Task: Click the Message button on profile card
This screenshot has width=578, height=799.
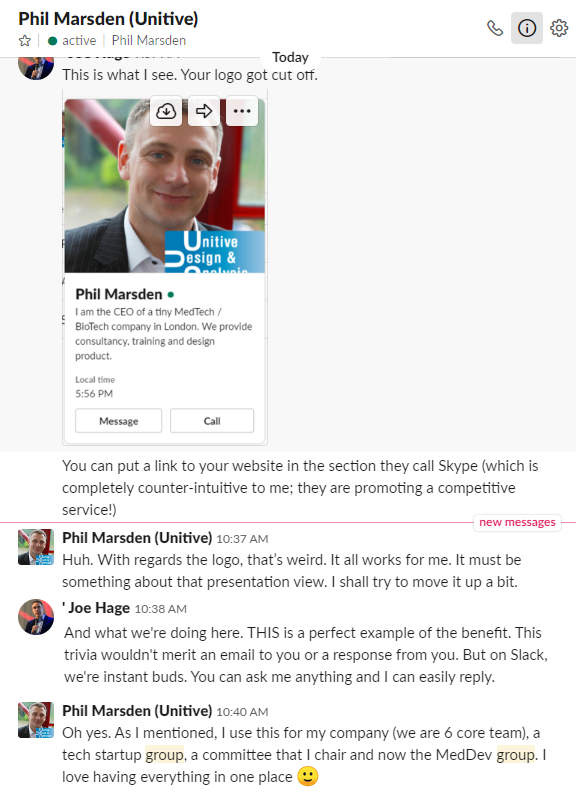Action: (x=118, y=421)
